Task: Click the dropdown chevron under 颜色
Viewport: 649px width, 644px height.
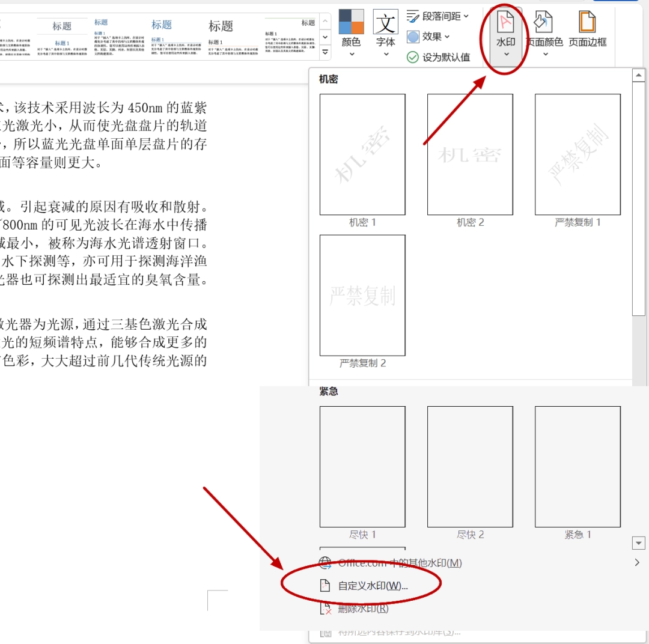Action: (x=352, y=54)
